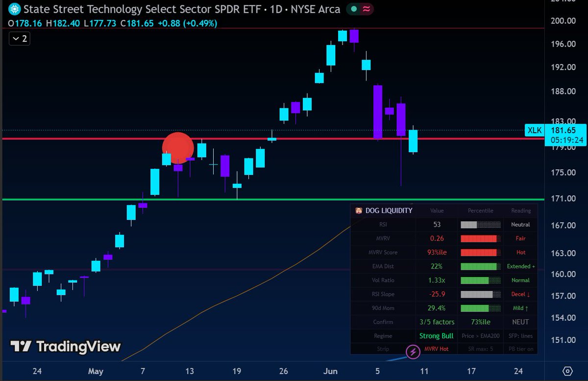Screen dimensions: 588x381
Task: Click the Vol Ratio value 1.33x
Action: click(437, 280)
